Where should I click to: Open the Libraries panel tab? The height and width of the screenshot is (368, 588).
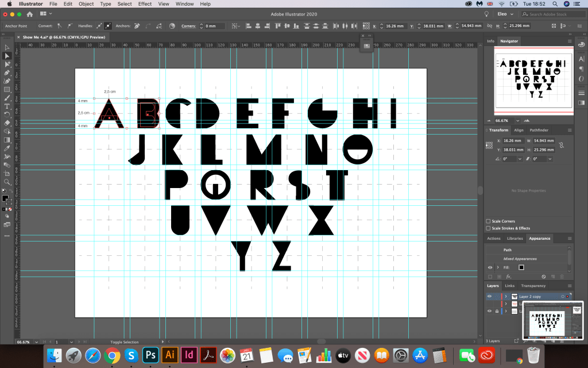point(514,238)
